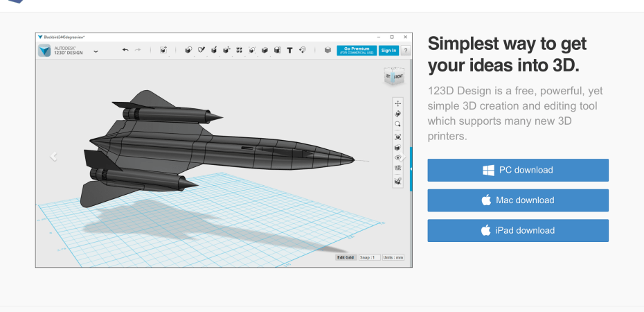Viewport: 644px width, 312px height.
Task: Click the Sign In button
Action: coord(388,50)
